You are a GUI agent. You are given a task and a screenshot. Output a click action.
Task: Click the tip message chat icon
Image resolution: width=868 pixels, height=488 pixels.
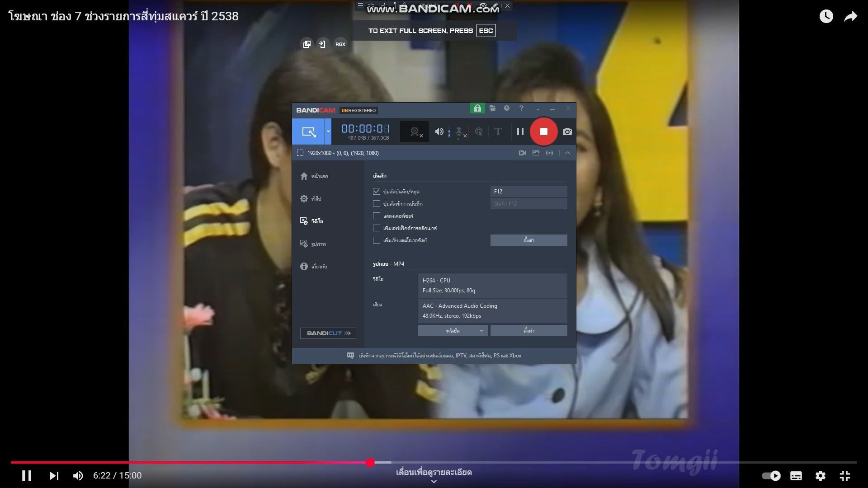350,356
